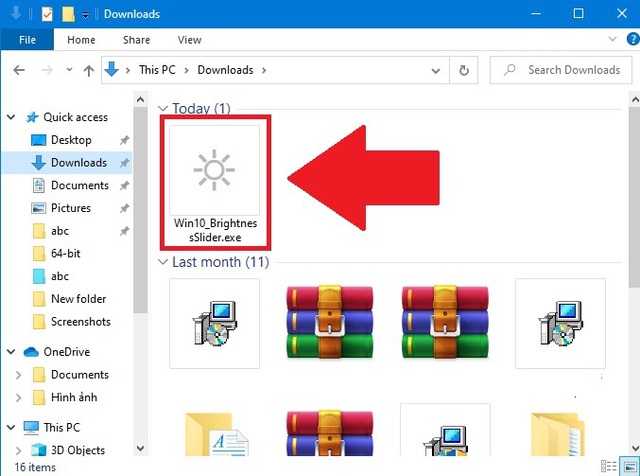The width and height of the screenshot is (640, 476).
Task: Go up one folder level
Action: pyautogui.click(x=89, y=71)
